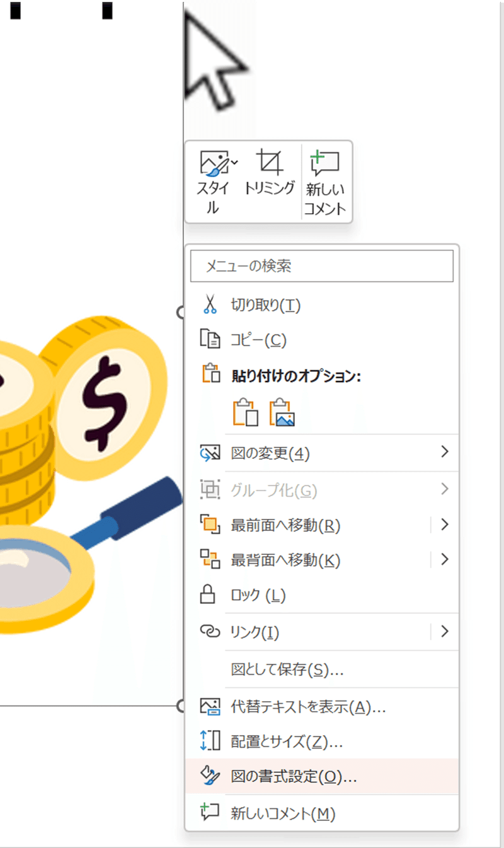Click the 配置とサイズ size icon

(x=209, y=741)
